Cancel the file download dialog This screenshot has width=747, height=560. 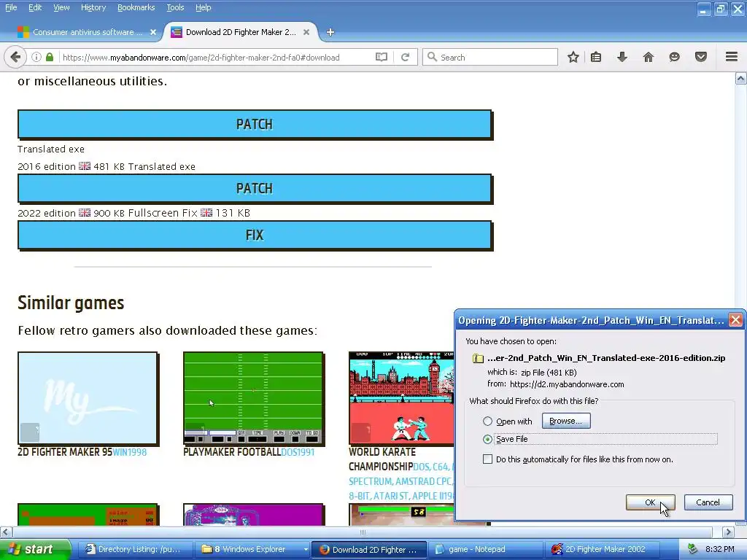pyautogui.click(x=708, y=502)
